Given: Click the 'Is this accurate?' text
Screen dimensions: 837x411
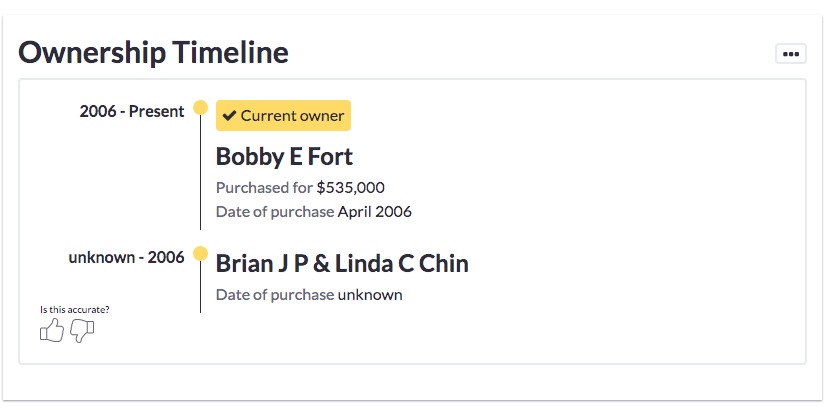Looking at the screenshot, I should point(75,310).
